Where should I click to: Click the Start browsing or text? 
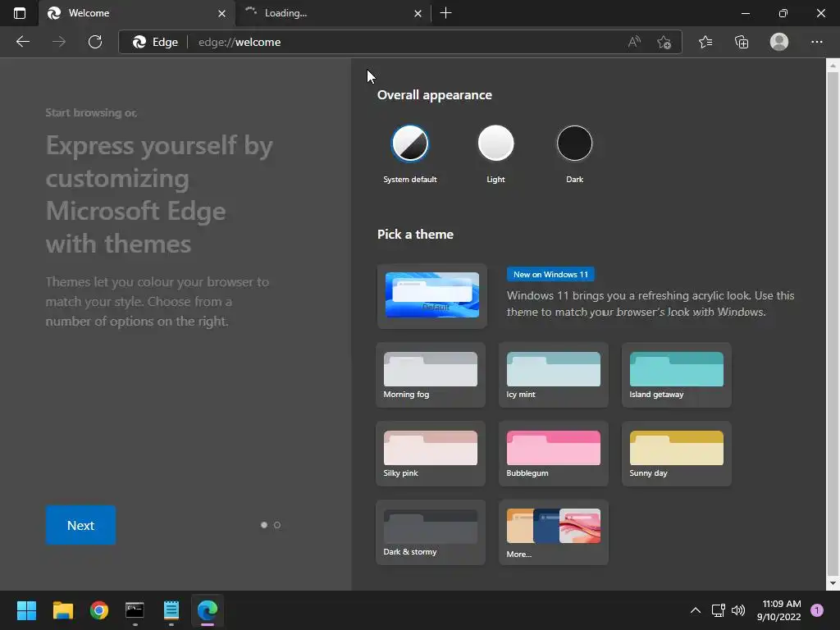pyautogui.click(x=91, y=112)
